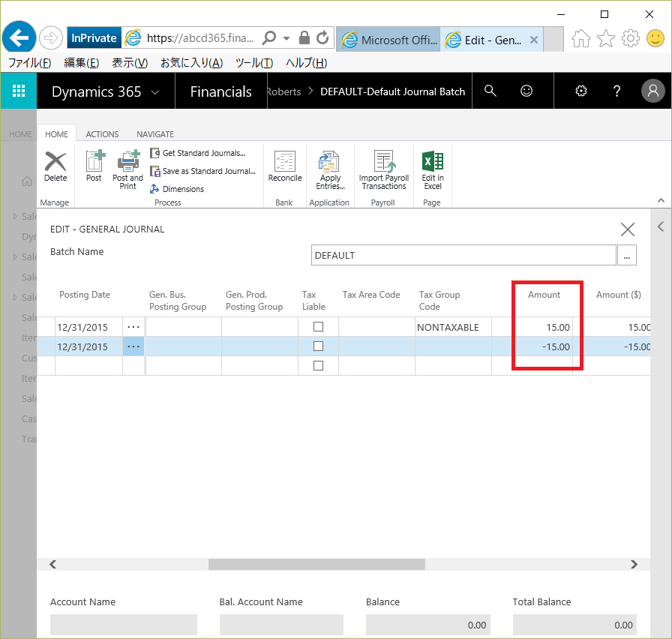The height and width of the screenshot is (639, 672).
Task: Click the sidebar home icon
Action: 27,181
